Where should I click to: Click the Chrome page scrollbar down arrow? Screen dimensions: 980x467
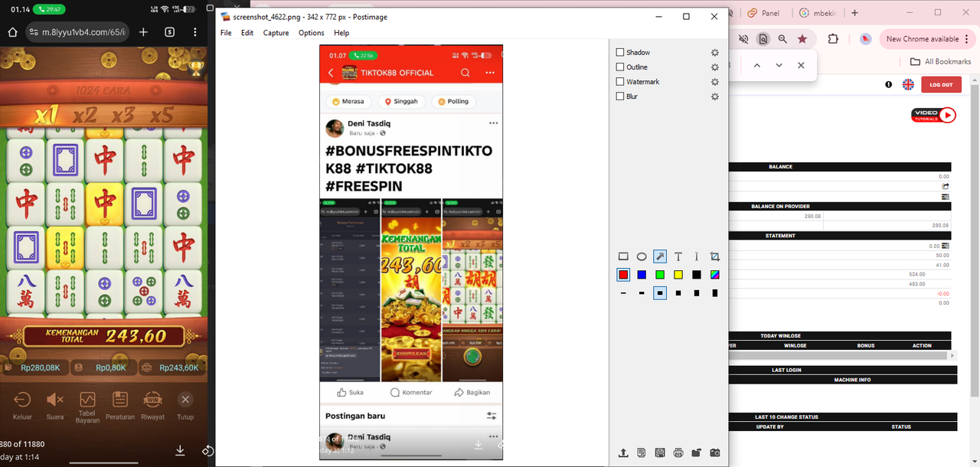(976, 462)
